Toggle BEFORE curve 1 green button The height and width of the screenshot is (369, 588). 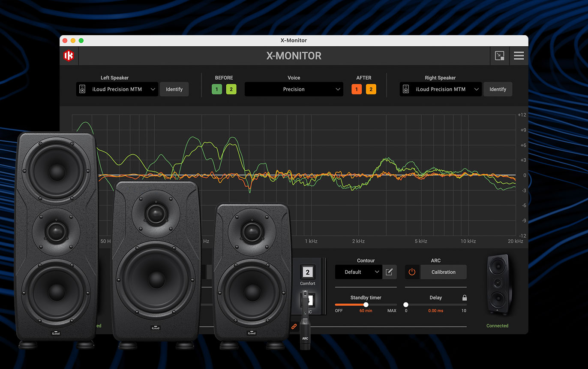tap(217, 89)
